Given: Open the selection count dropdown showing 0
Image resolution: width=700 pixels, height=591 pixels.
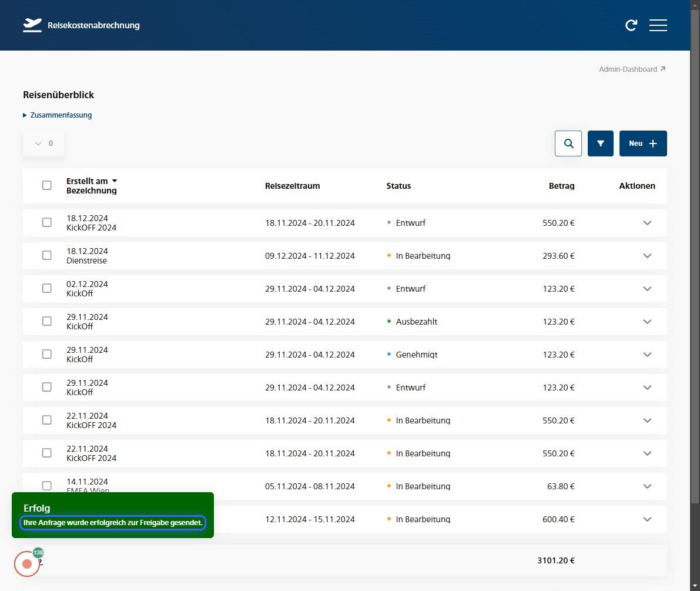Looking at the screenshot, I should coord(43,143).
